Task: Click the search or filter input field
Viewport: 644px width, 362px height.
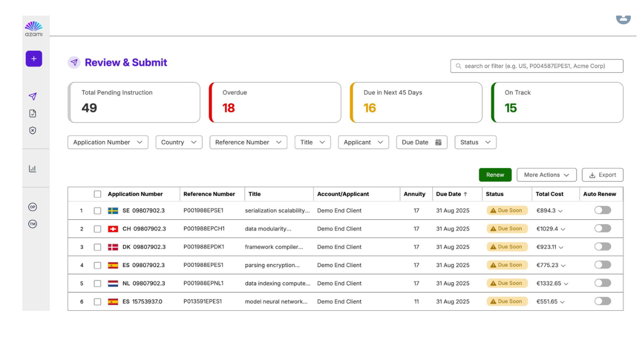Action: coord(536,66)
